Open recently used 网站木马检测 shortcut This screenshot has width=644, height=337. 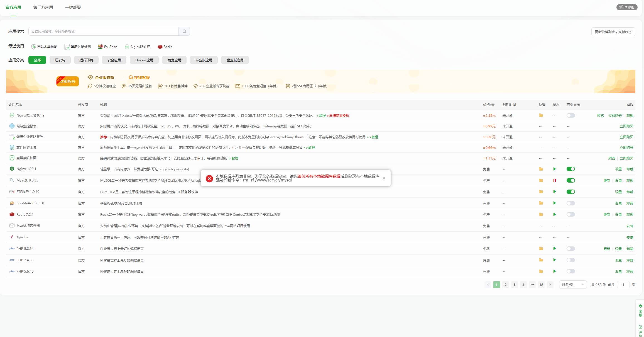point(45,47)
